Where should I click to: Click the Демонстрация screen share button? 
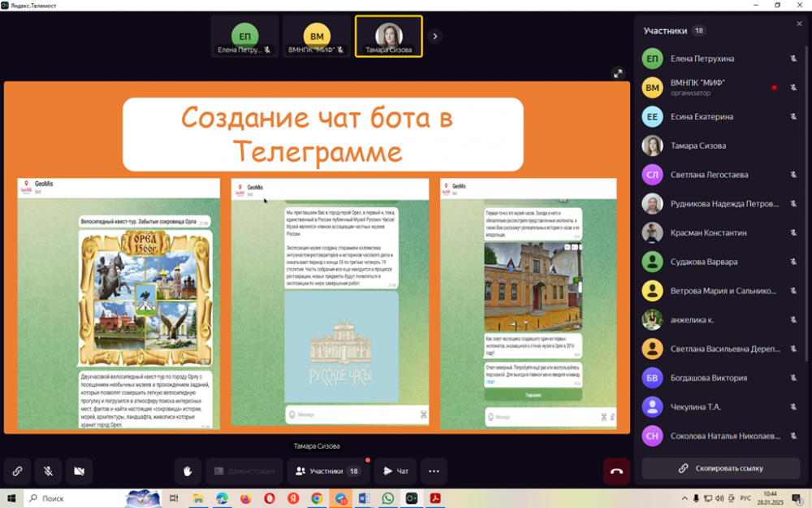pyautogui.click(x=244, y=471)
